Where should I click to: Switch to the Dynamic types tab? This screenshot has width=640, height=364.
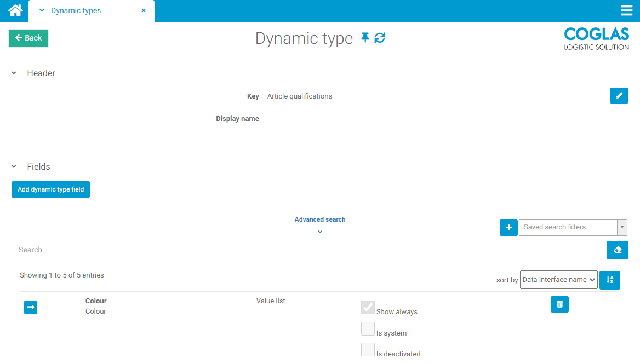point(76,10)
